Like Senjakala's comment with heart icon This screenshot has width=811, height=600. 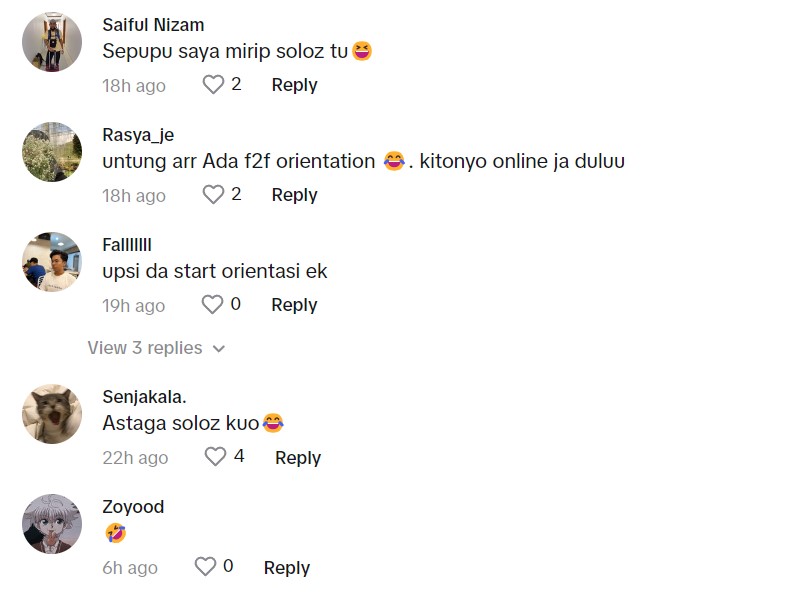(216, 457)
